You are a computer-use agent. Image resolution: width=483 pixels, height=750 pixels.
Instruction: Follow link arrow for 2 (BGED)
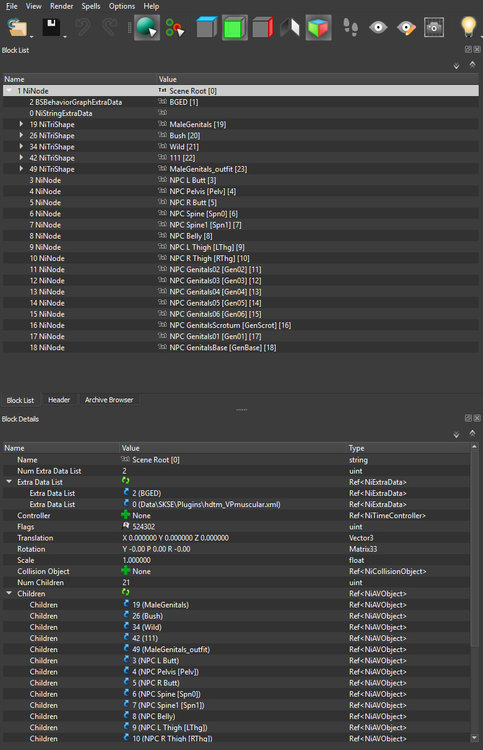[126, 492]
